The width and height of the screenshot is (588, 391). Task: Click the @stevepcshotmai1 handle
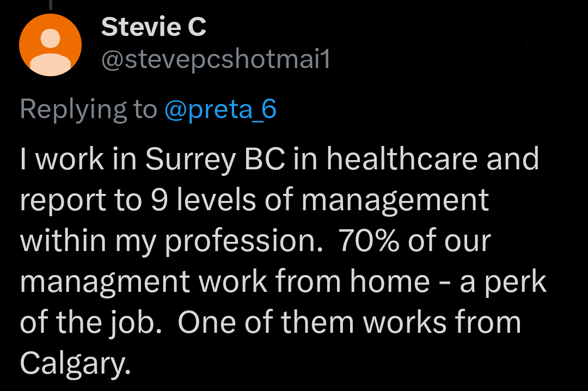(216, 60)
